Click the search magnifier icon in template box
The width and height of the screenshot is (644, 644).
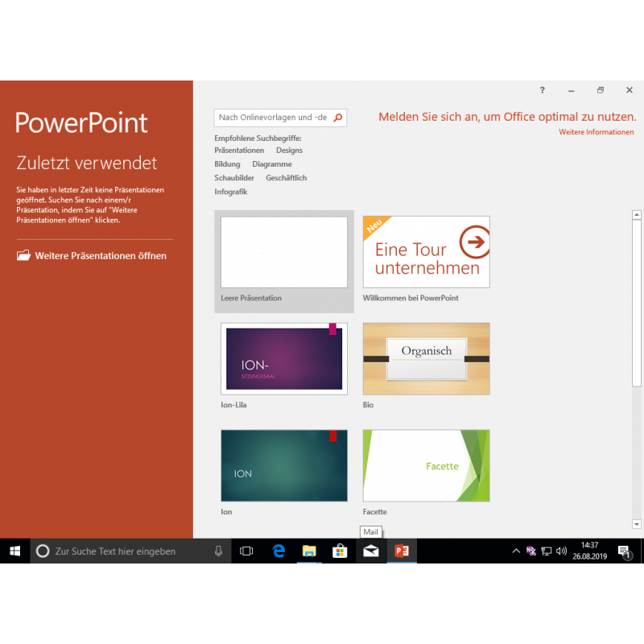click(x=338, y=118)
